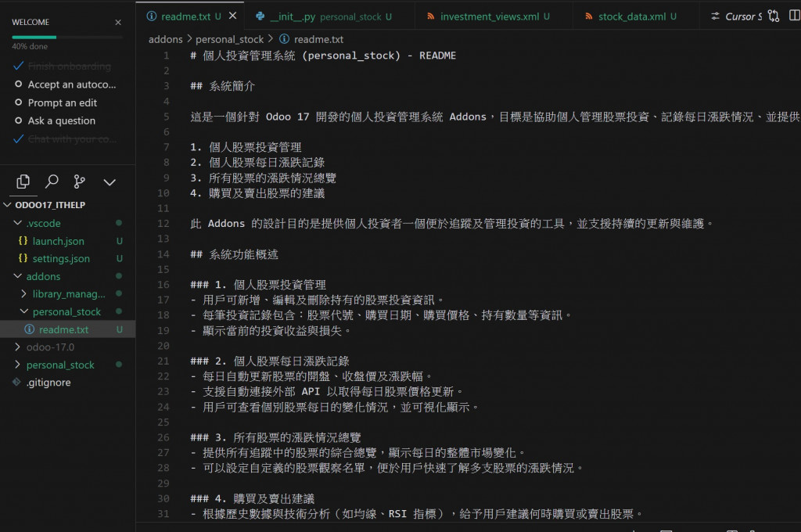
Task: Expand more sidebar views chevron
Action: (x=110, y=182)
